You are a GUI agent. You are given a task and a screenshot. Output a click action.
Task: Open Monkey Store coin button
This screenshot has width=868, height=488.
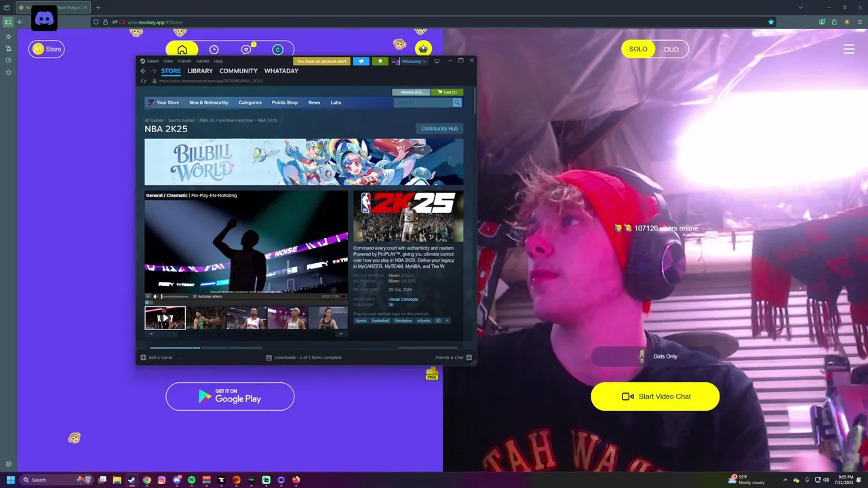pyautogui.click(x=46, y=49)
